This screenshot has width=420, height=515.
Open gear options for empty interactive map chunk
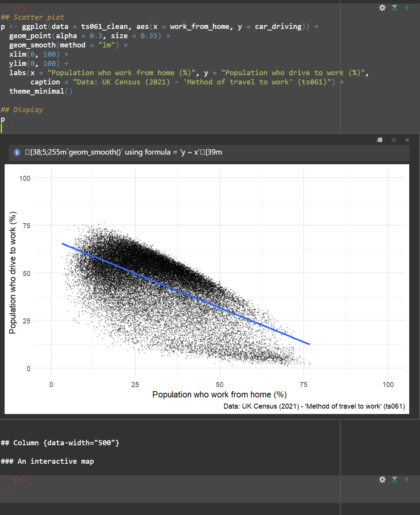(382, 480)
